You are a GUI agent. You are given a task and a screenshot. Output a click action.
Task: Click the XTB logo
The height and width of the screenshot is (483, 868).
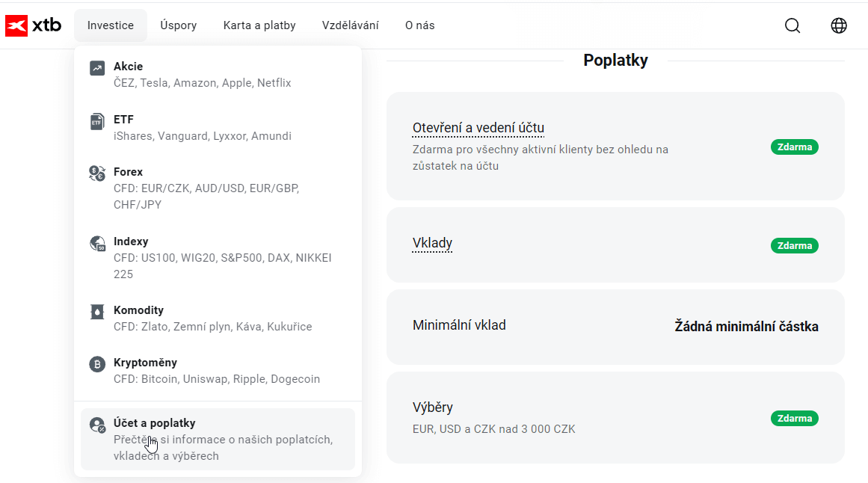click(x=34, y=25)
